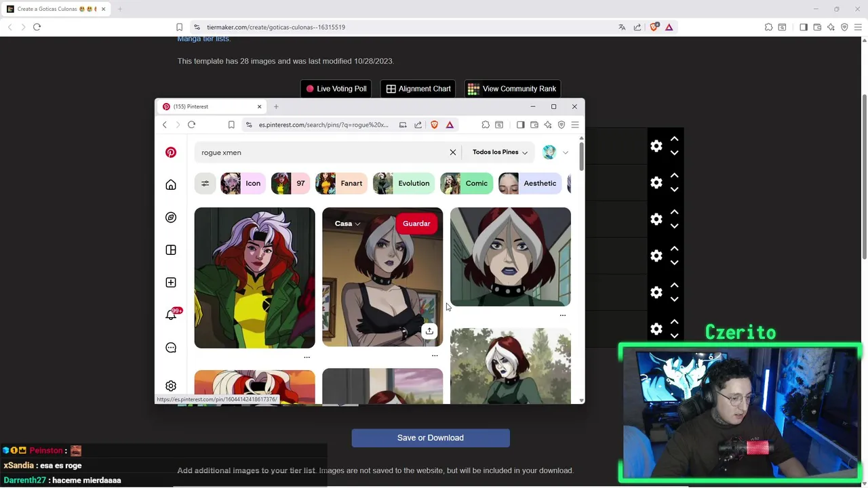
Task: Reload the Pinterest popup page
Action: [191, 125]
